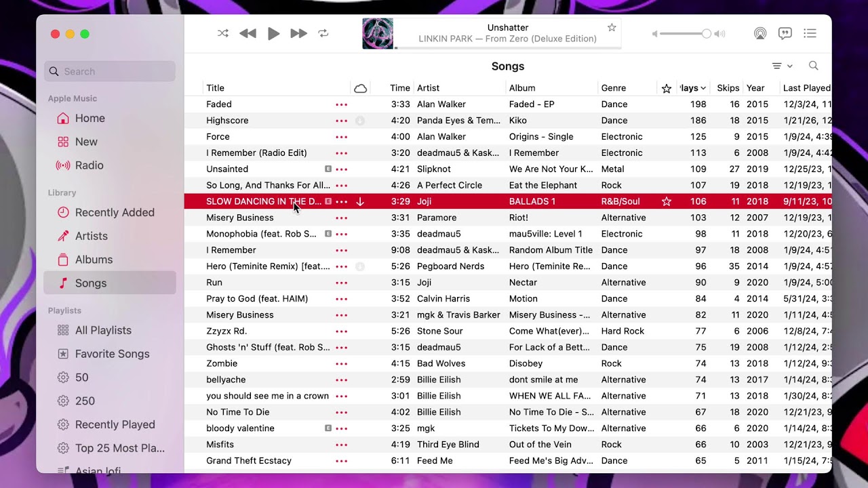Image resolution: width=868 pixels, height=488 pixels.
Task: Download the SLOW DANCING IN THE DARK track
Action: point(360,202)
